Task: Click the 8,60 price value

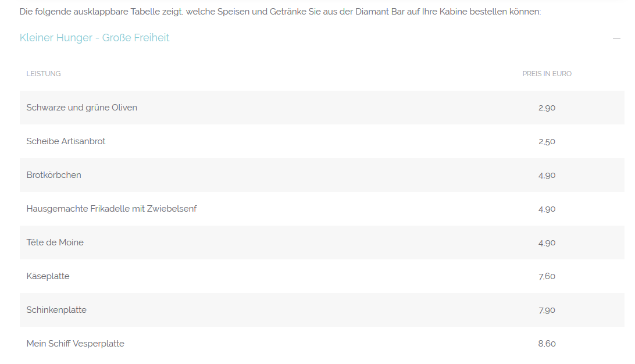Action: 547,344
